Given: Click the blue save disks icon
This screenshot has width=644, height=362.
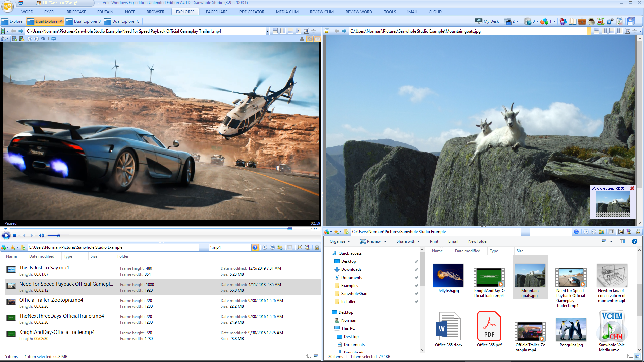Looking at the screenshot, I should tap(631, 21).
